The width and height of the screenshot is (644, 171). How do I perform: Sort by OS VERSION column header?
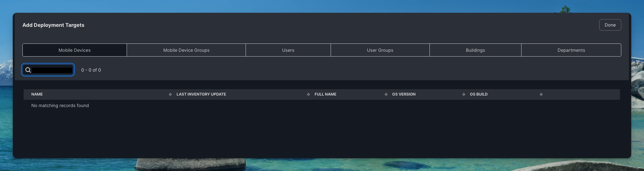pyautogui.click(x=404, y=94)
